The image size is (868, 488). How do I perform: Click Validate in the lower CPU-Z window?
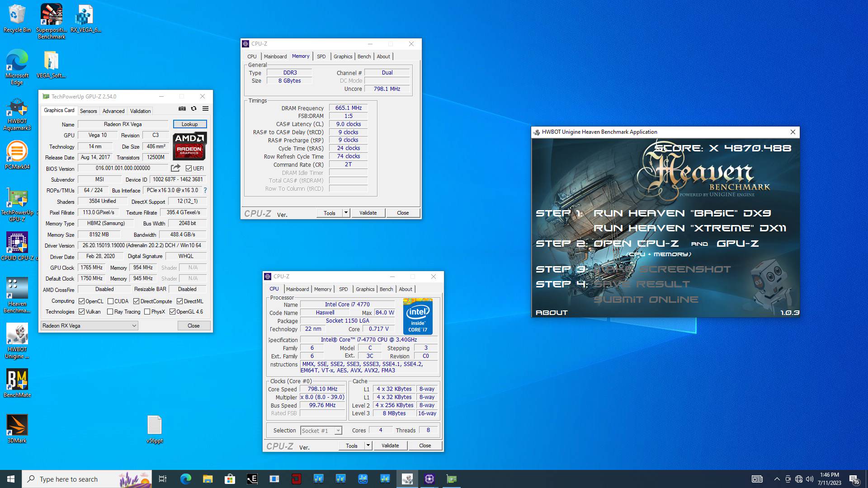[x=390, y=446]
